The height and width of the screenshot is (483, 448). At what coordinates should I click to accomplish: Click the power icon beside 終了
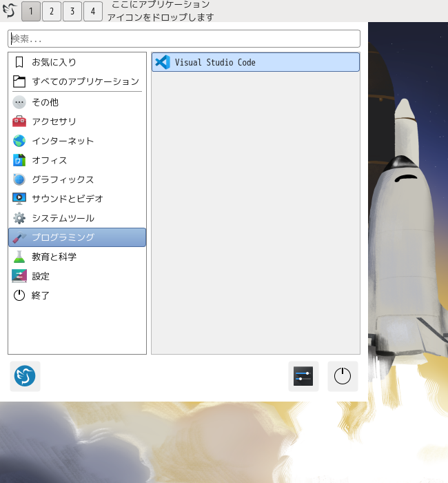click(x=19, y=295)
